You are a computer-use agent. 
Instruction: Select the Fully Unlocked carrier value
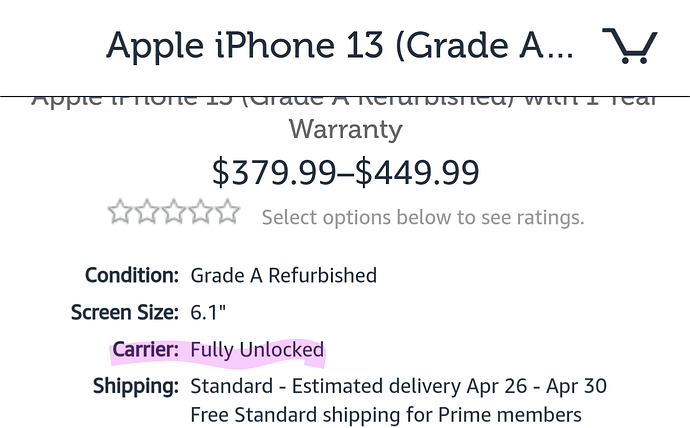tap(257, 350)
